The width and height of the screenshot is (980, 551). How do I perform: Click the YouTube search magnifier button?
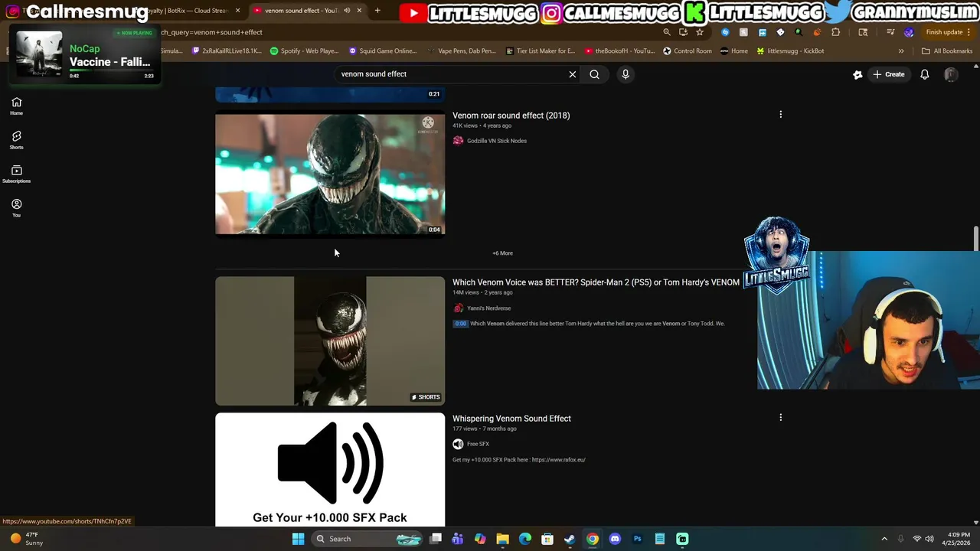[x=594, y=74]
